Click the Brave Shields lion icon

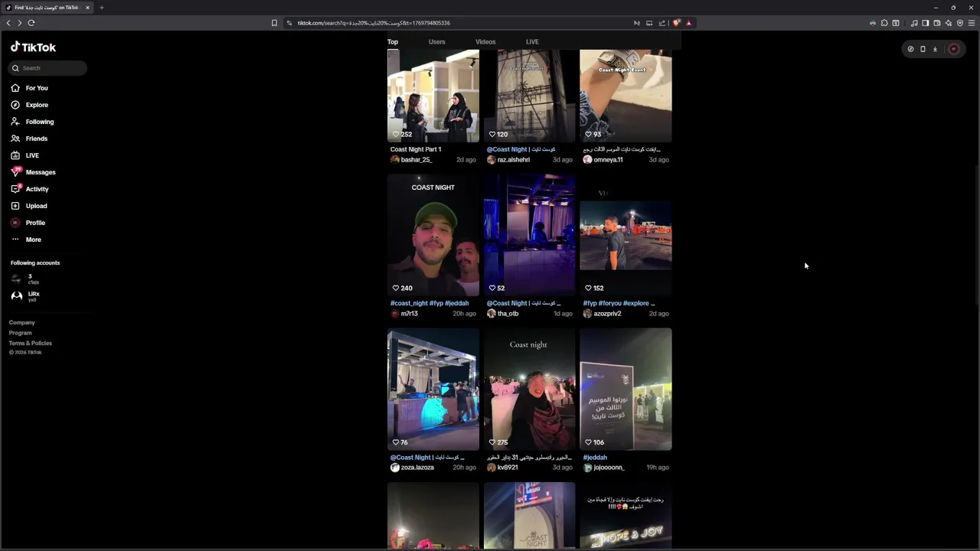click(676, 23)
